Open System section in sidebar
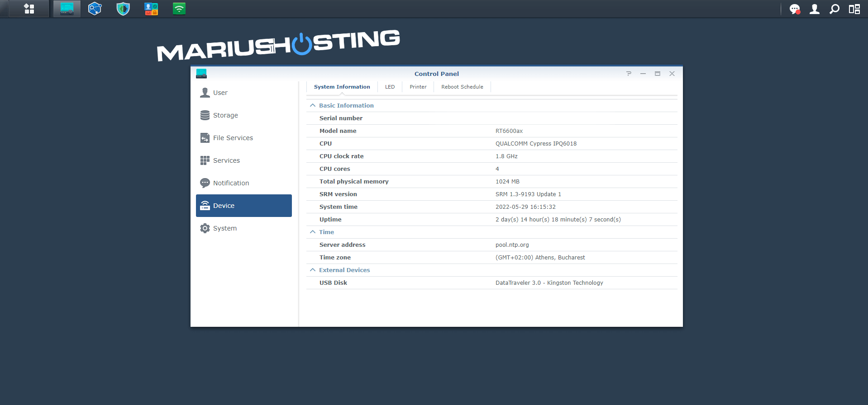 (x=244, y=228)
